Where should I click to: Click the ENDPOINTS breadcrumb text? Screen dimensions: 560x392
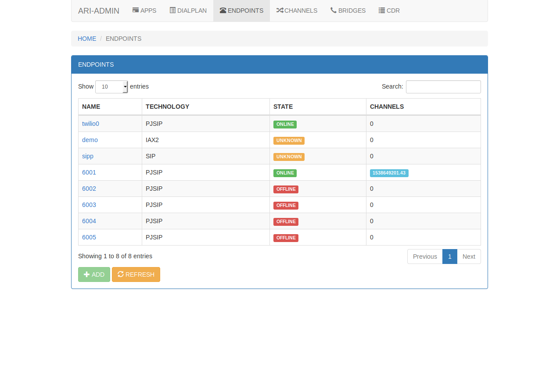(124, 39)
